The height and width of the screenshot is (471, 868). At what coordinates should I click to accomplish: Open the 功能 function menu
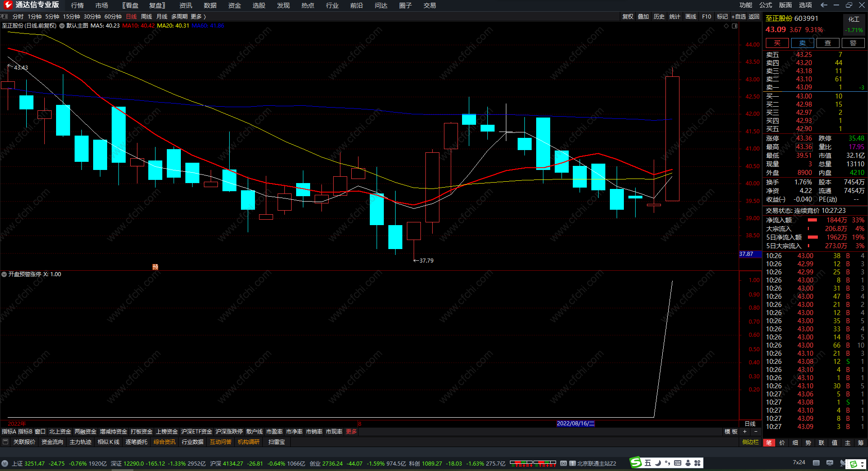(x=746, y=5)
